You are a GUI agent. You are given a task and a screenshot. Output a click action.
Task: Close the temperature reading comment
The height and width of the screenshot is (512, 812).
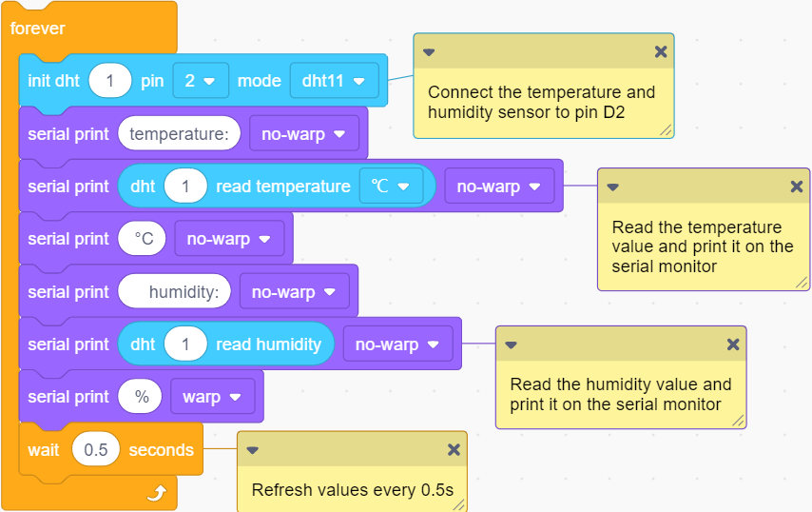[797, 187]
